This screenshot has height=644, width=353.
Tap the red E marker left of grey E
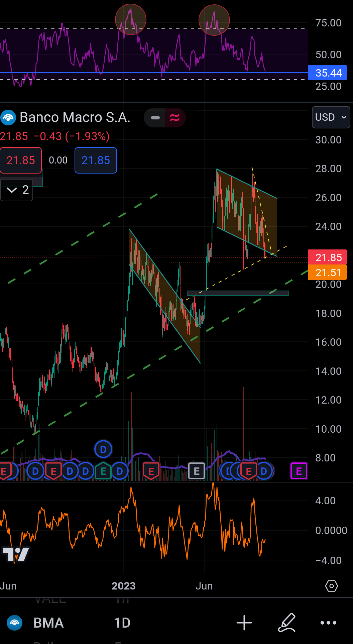point(151,471)
